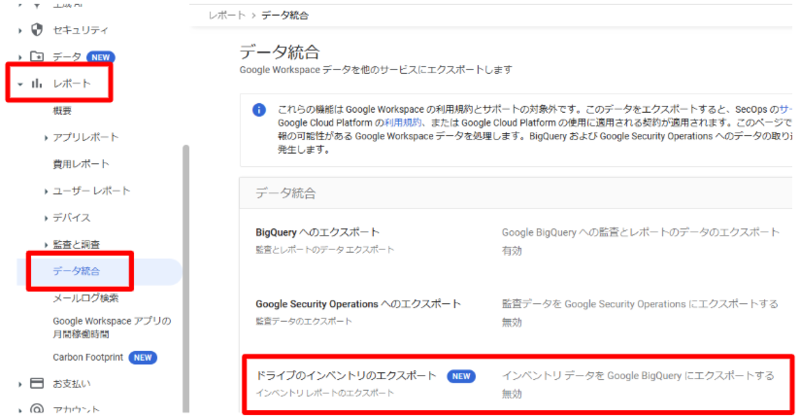Open Google Security Operations へのエクスポート setting
Viewport: 800px width, 416px height.
click(358, 304)
